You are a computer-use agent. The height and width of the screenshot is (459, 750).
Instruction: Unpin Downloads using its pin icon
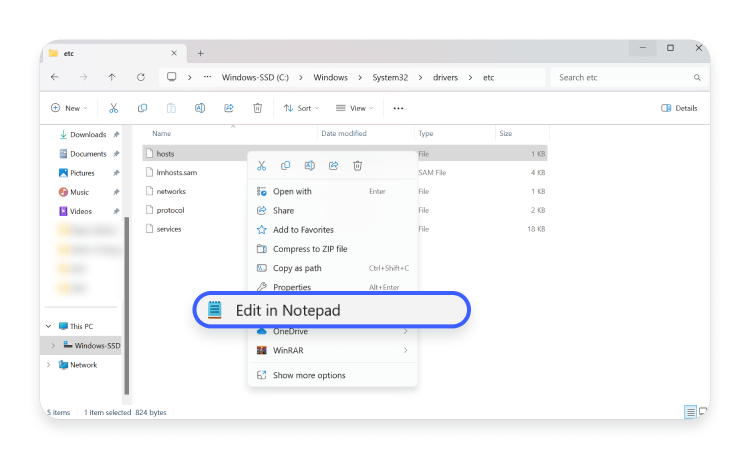(x=116, y=135)
